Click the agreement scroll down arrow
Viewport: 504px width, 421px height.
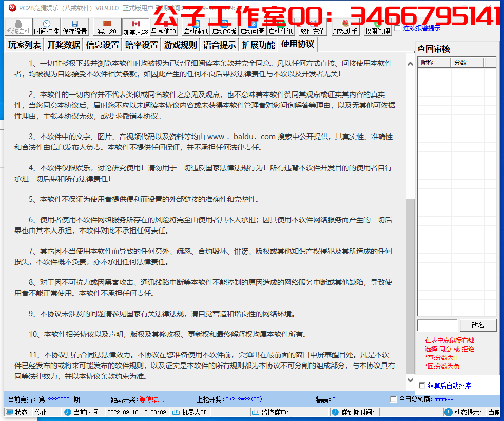pyautogui.click(x=410, y=380)
